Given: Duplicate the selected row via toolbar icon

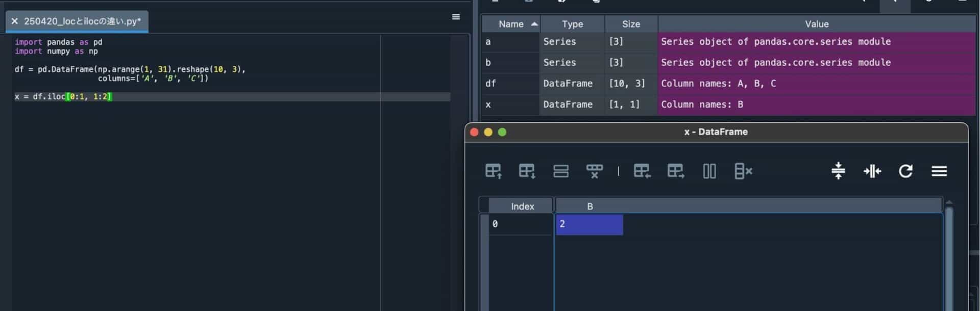Looking at the screenshot, I should click(x=560, y=171).
